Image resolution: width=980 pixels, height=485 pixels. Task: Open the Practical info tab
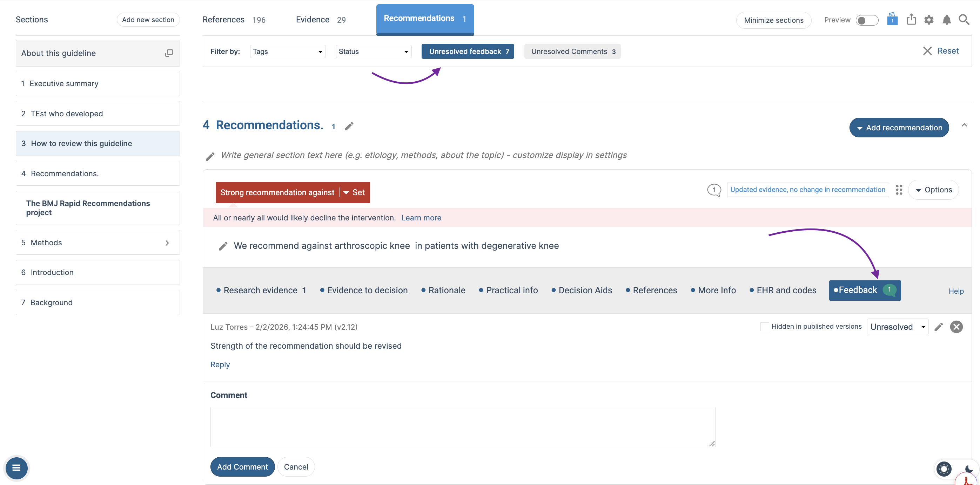(x=508, y=291)
